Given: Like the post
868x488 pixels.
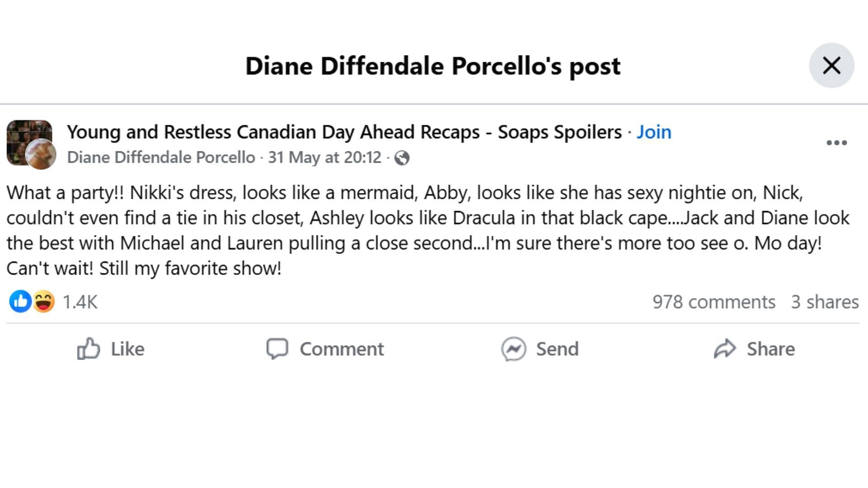Looking at the screenshot, I should [111, 349].
